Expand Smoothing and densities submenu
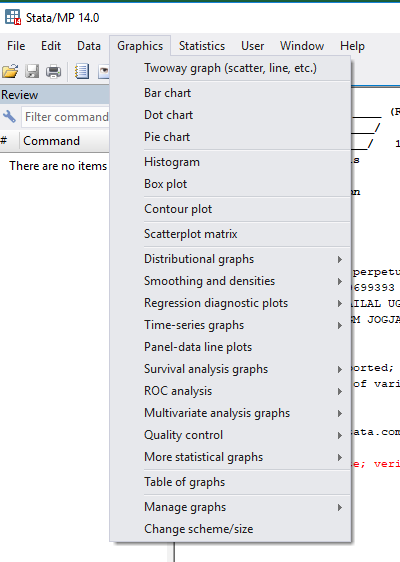The height and width of the screenshot is (562, 400). point(230,281)
